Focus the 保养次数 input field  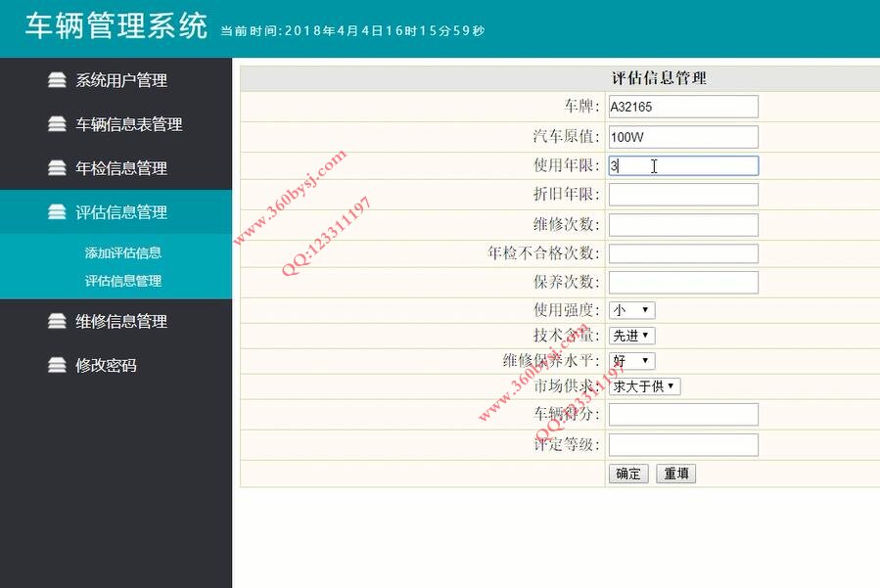683,282
